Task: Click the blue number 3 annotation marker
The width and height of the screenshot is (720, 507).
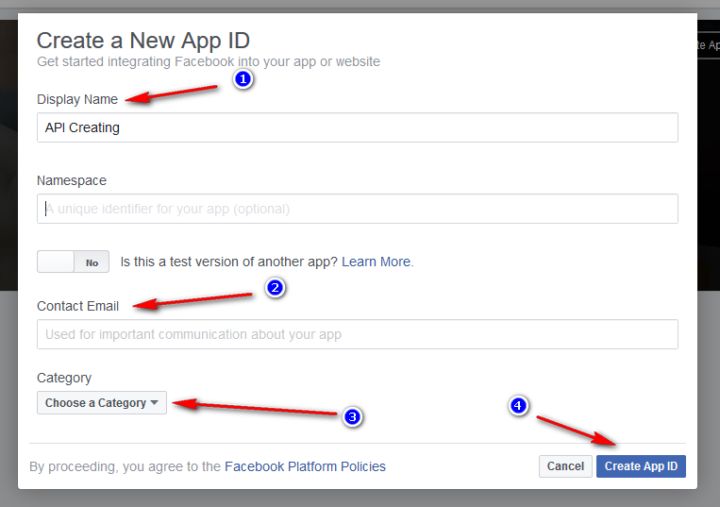Action: (x=352, y=417)
